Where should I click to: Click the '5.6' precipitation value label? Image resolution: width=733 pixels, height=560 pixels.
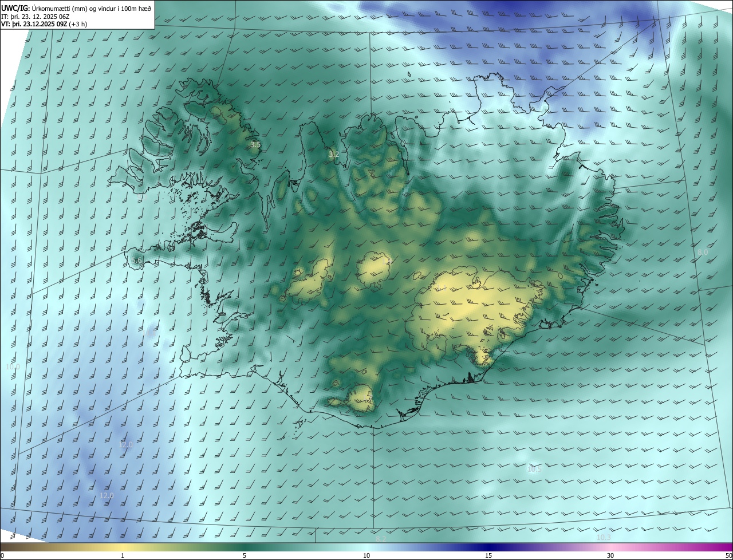(x=136, y=261)
